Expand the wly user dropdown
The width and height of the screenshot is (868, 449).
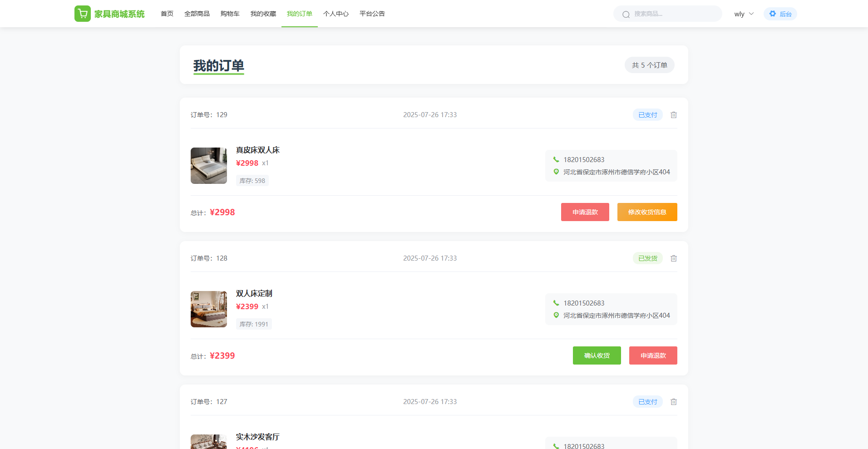(x=744, y=14)
